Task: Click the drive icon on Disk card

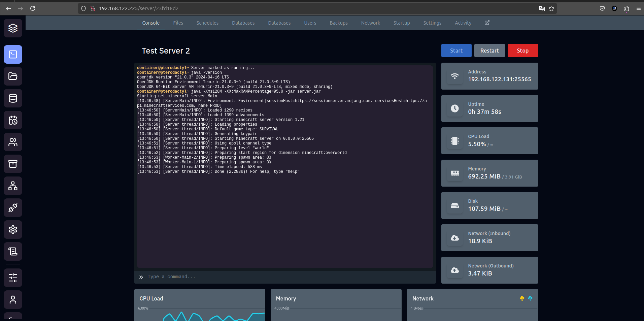Action: coord(455,205)
